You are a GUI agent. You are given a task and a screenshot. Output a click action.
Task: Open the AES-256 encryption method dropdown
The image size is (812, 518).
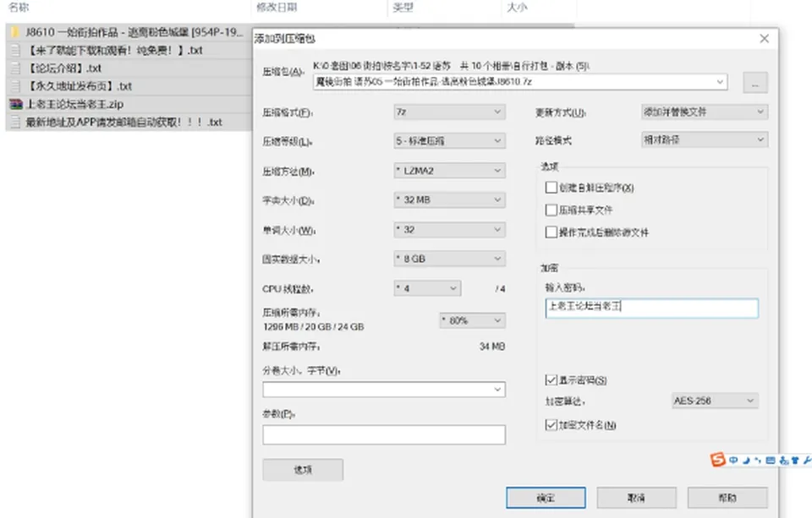(x=716, y=401)
